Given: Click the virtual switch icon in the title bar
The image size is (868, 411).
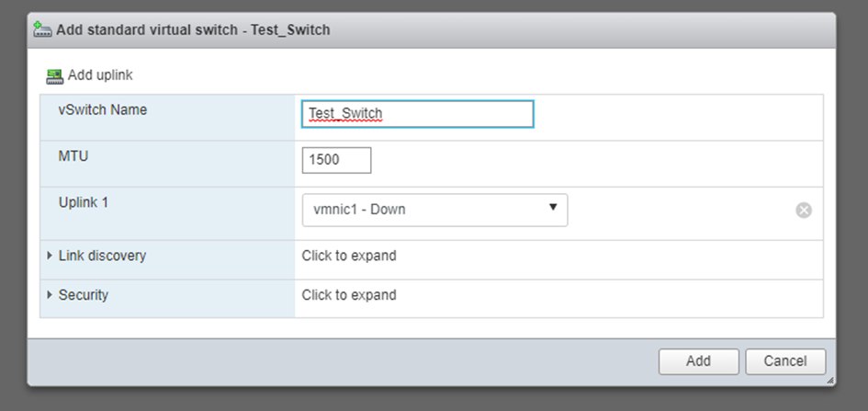Looking at the screenshot, I should point(43,29).
